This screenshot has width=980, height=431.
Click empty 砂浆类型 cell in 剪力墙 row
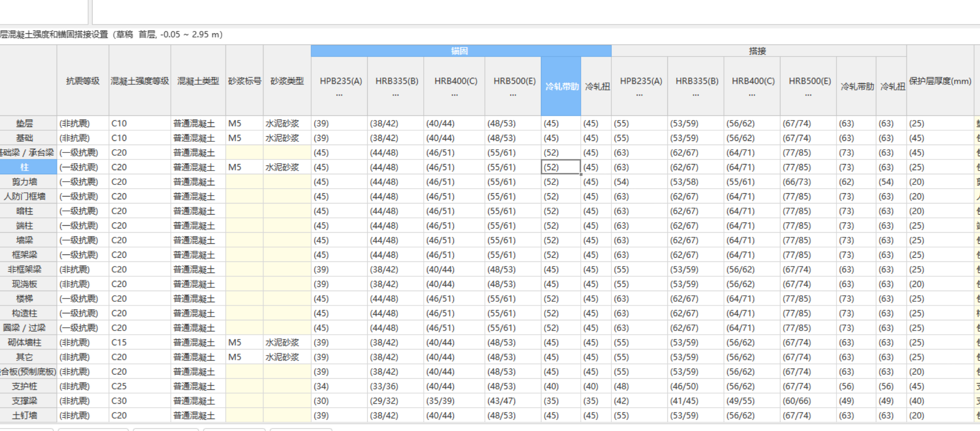pos(287,182)
